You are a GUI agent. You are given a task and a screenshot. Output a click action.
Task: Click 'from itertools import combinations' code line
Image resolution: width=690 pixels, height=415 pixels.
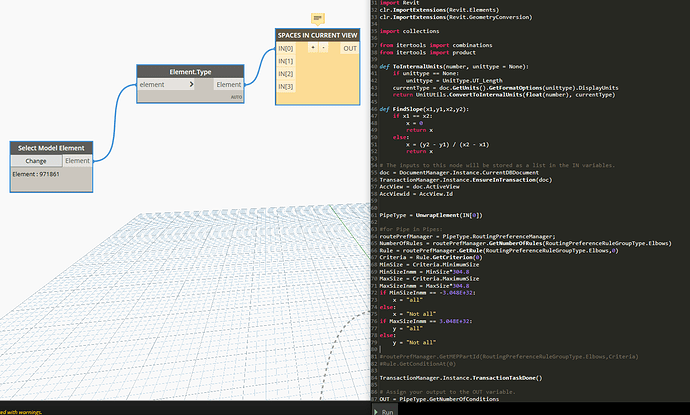[436, 45]
